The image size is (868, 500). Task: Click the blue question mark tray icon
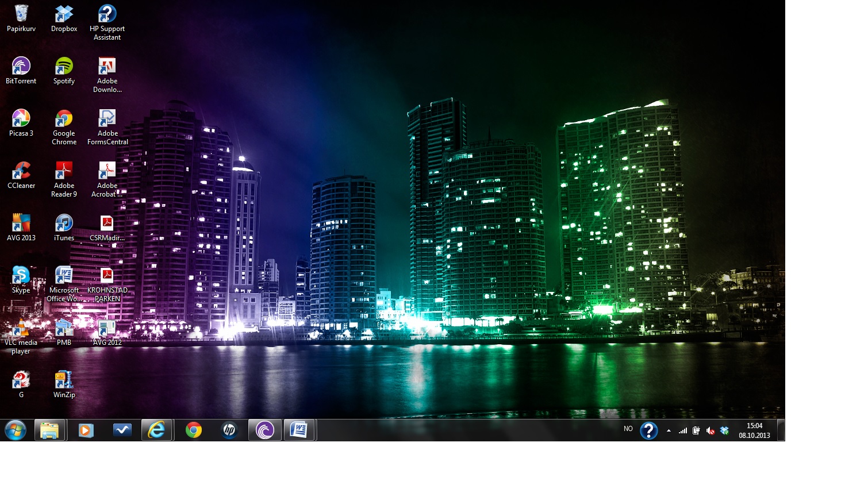tap(649, 430)
